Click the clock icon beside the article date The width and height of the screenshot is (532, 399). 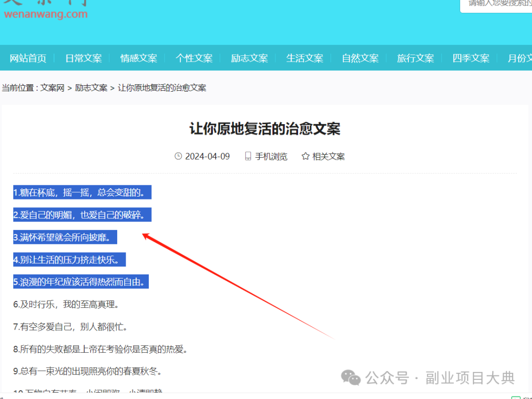[177, 156]
